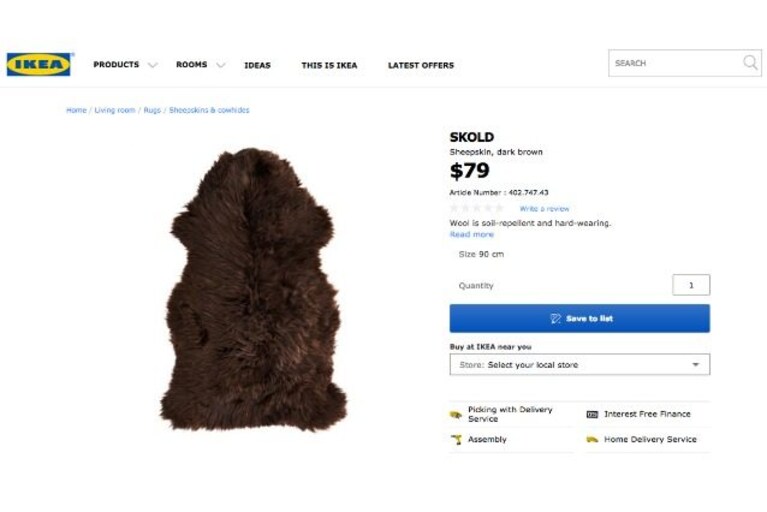Click the star rating icons
767x512 pixels.
coord(476,208)
